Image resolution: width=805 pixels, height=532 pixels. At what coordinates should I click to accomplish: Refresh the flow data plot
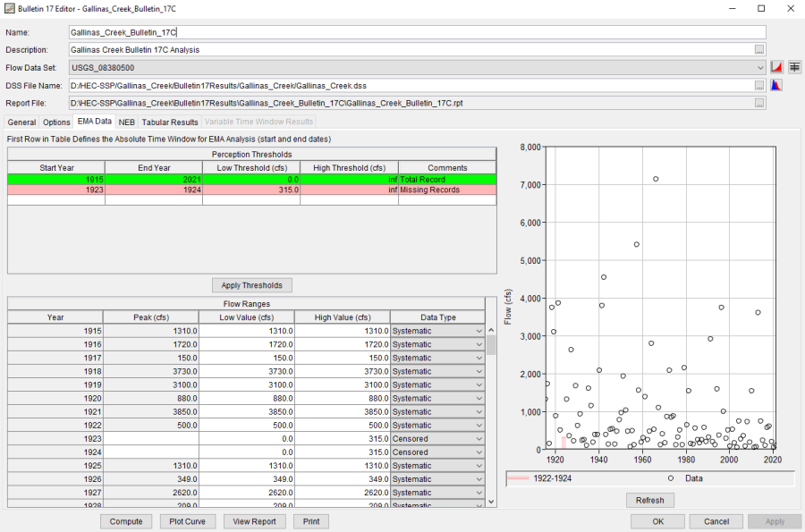point(650,501)
